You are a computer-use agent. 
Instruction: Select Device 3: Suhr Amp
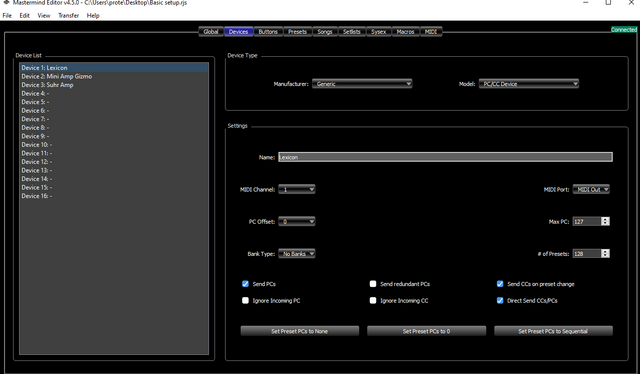[114, 85]
